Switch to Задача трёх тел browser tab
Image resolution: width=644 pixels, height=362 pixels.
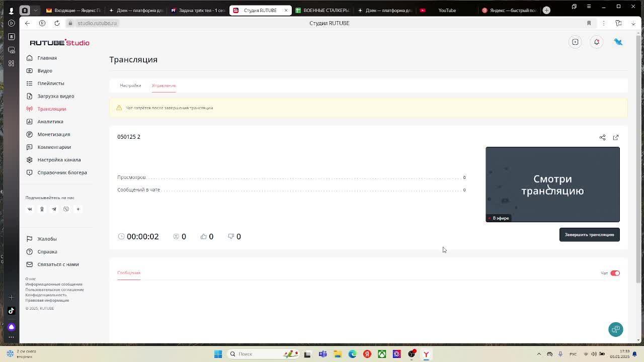(198, 10)
